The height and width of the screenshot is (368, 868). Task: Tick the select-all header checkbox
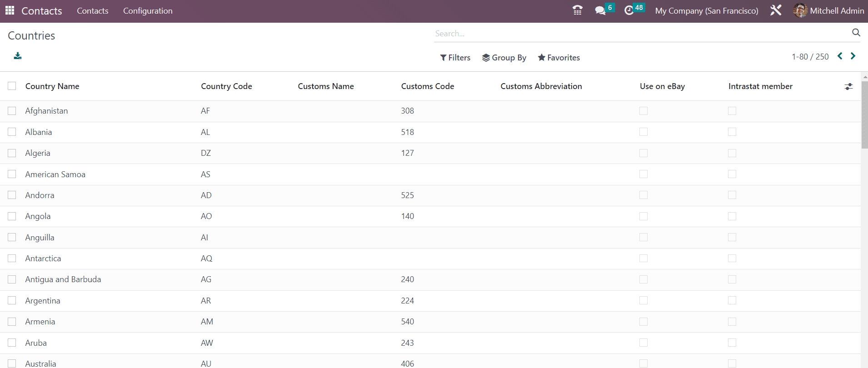(12, 86)
